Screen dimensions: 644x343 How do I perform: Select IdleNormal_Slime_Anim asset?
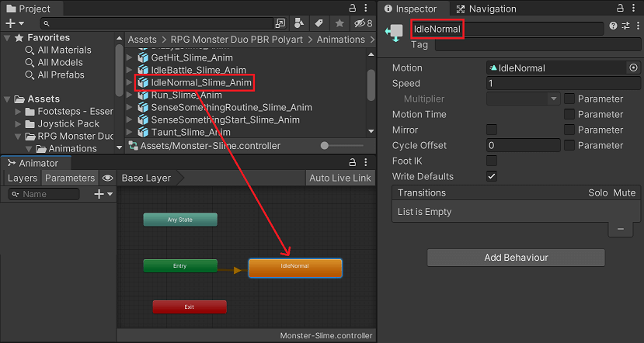tap(201, 82)
